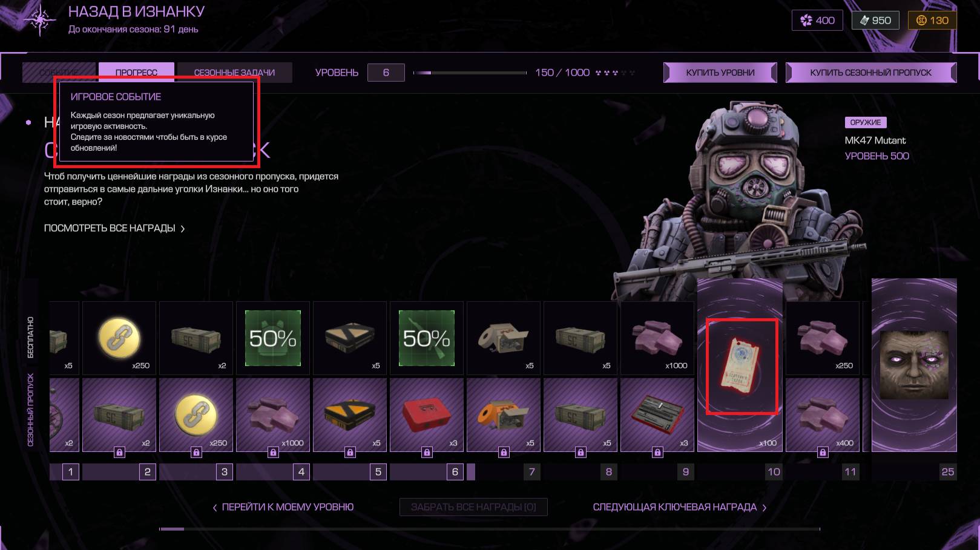Select the face mask reward at level 25
Screen dimensions: 980x550
tap(914, 365)
